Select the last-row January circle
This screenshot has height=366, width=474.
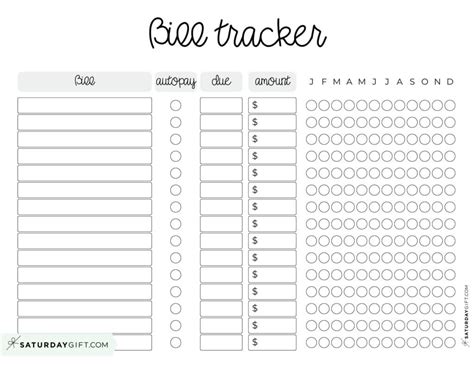311,342
